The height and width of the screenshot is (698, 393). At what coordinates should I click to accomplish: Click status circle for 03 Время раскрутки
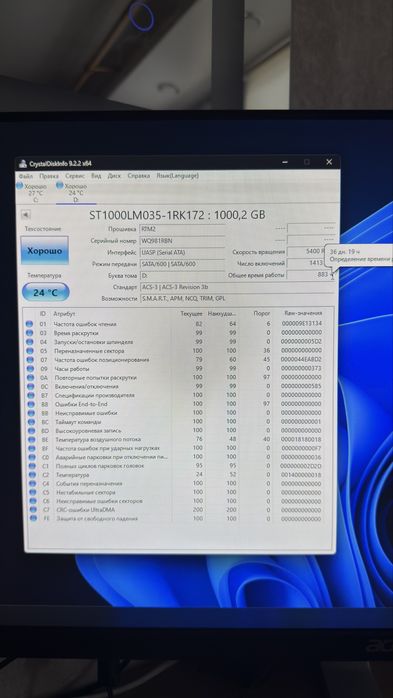click(29, 333)
